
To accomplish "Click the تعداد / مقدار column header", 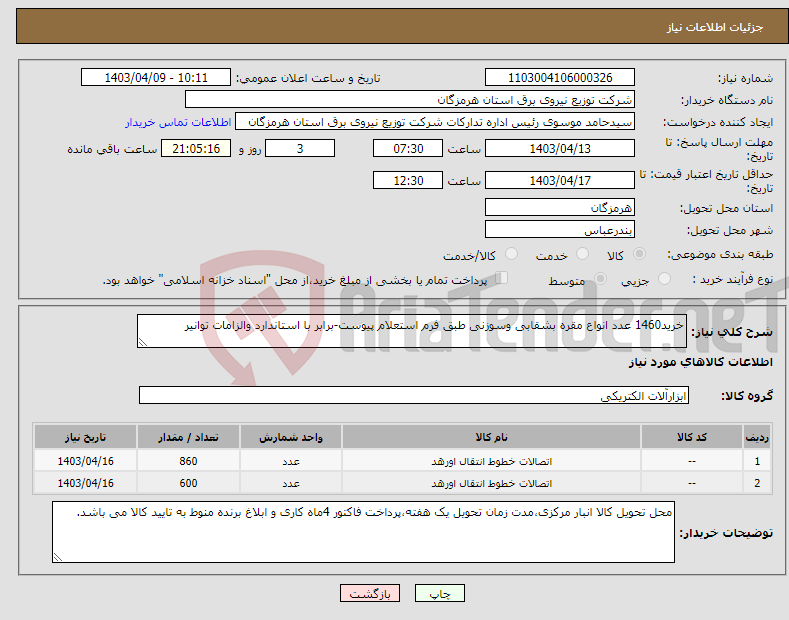I will tap(188, 437).
